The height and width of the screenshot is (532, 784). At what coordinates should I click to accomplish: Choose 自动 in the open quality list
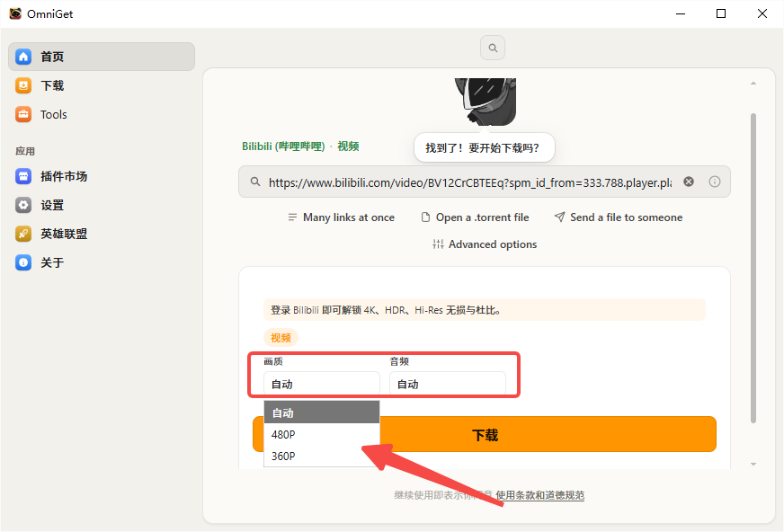[322, 412]
